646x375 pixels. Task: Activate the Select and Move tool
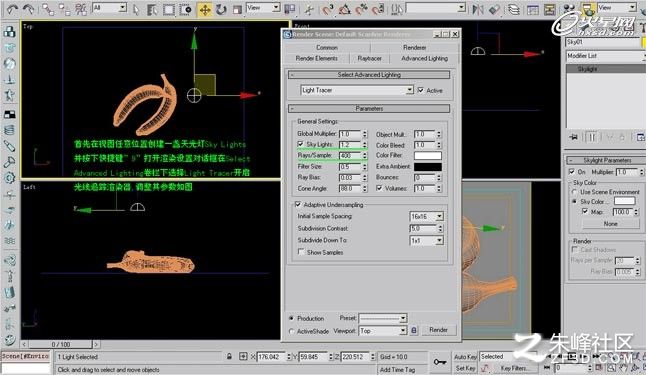pos(204,9)
